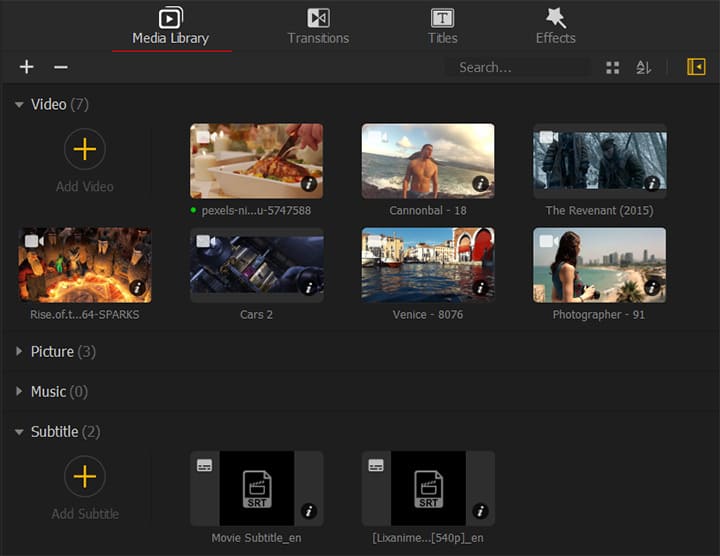The width and height of the screenshot is (720, 556).
Task: Toggle the side panel layout icon
Action: (696, 67)
